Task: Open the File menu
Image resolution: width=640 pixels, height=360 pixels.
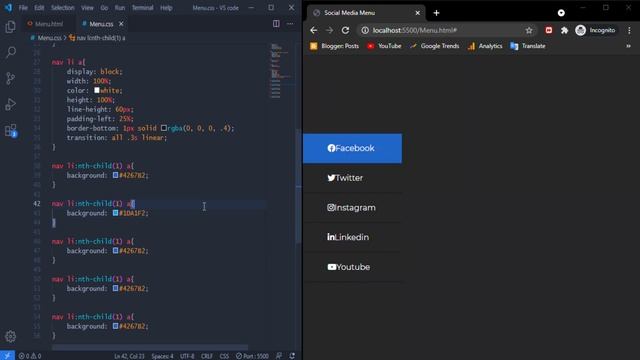Action: tap(23, 8)
